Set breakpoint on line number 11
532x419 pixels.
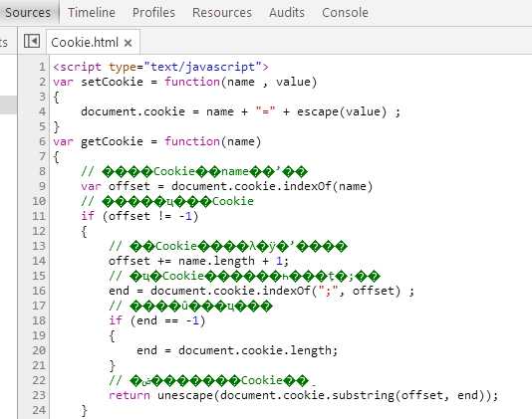pyautogui.click(x=39, y=216)
